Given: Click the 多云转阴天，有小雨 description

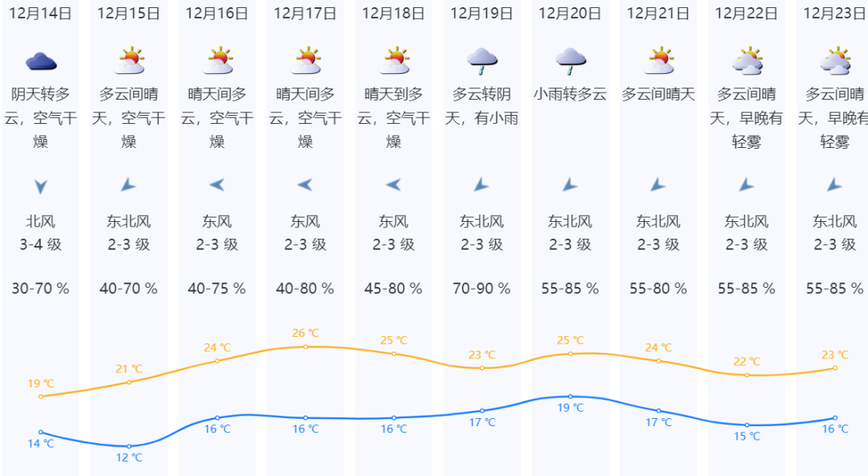Looking at the screenshot, I should coord(482,106).
